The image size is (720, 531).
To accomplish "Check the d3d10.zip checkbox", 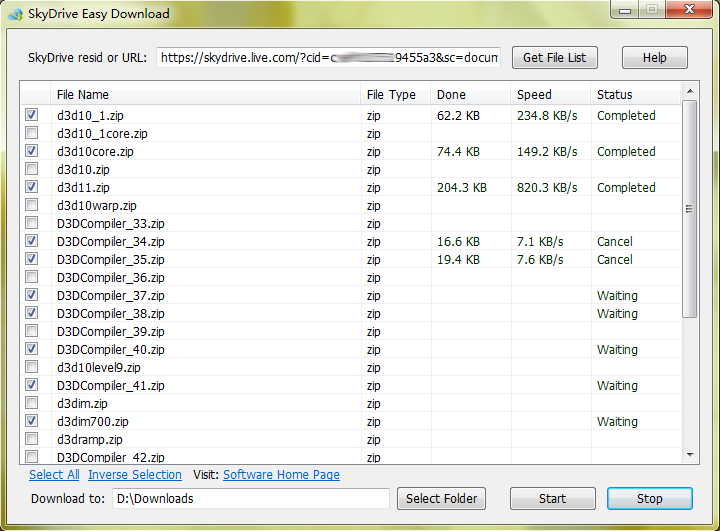I will [x=32, y=169].
